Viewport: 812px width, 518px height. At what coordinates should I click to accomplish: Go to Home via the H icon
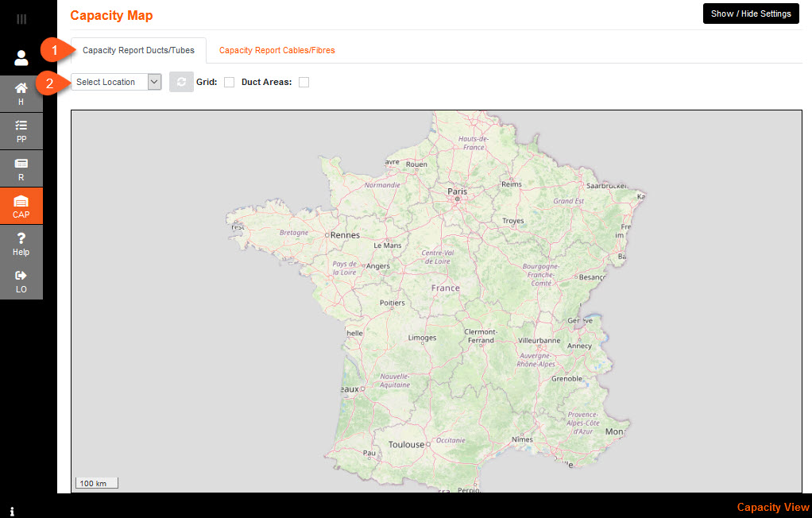click(x=21, y=94)
